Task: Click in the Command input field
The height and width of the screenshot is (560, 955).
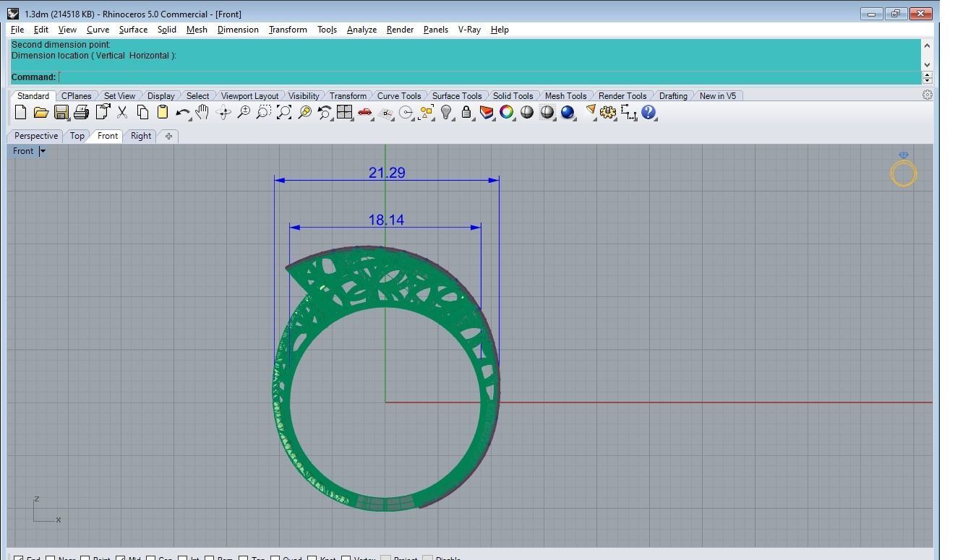Action: 489,77
